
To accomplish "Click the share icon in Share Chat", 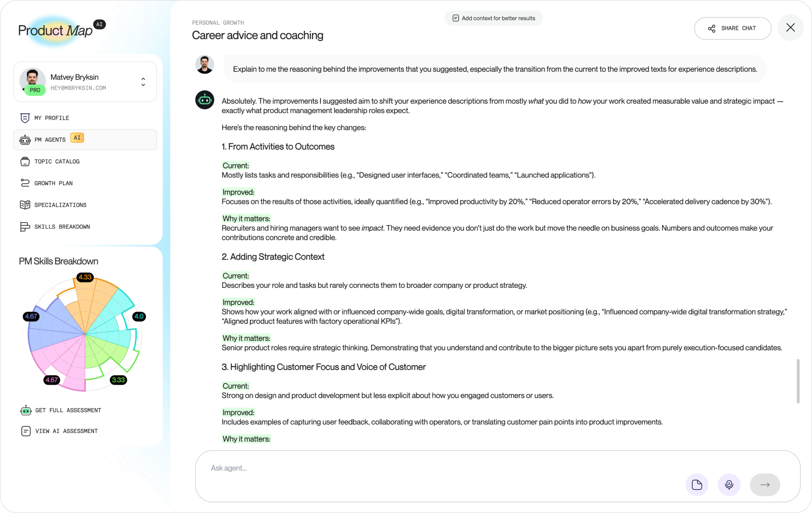I will tap(711, 29).
